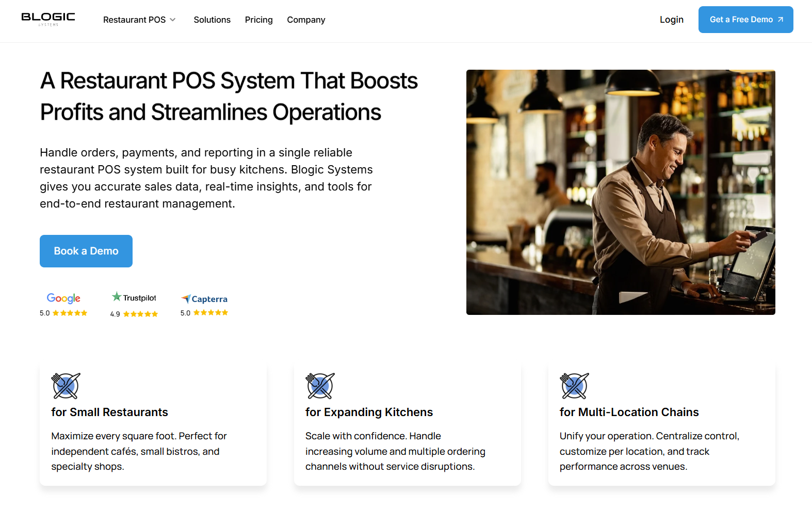Click the Capterra 5.0 star rating

210,313
